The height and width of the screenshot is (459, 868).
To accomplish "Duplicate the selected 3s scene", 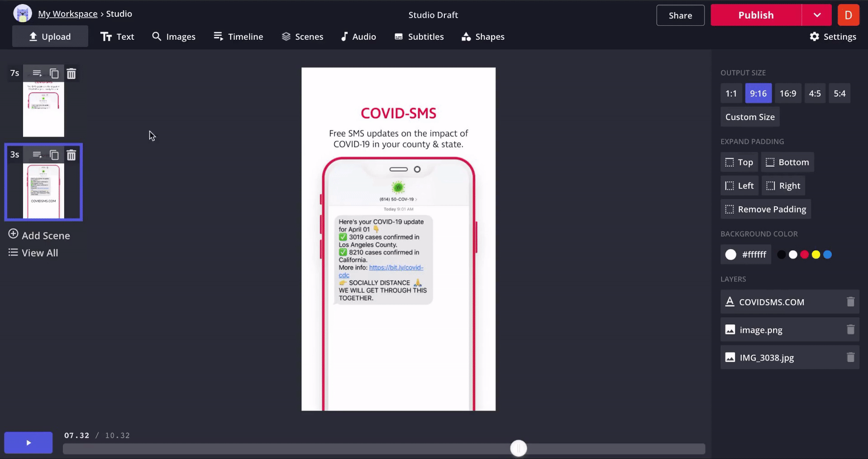I will [x=54, y=155].
